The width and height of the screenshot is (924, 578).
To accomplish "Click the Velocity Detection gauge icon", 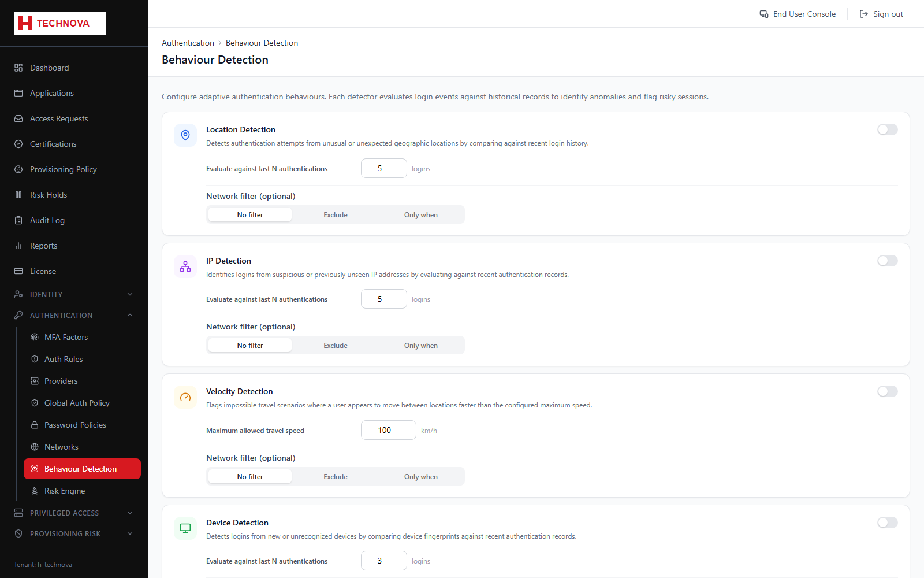I will (x=185, y=397).
